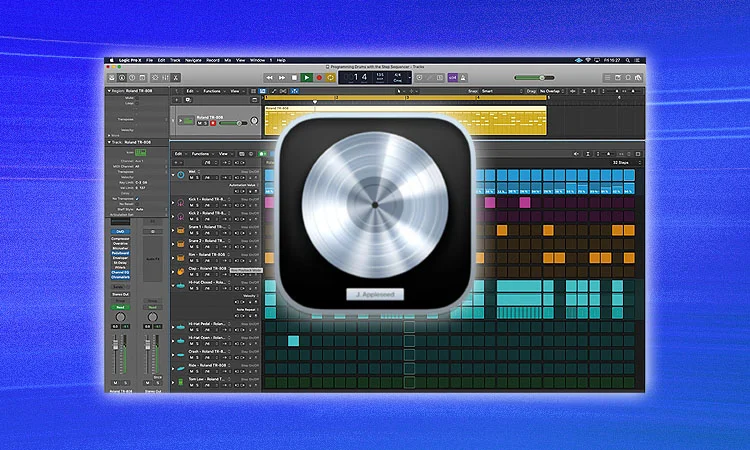Toggle the yellow Cycle mode button

[x=331, y=77]
